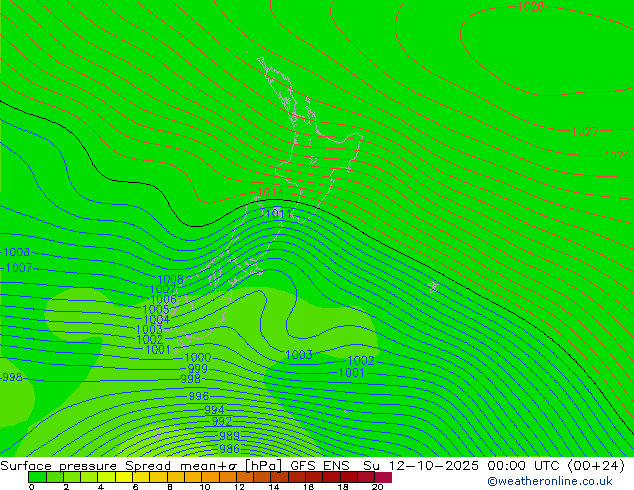
Task: Pick the yellow legend swatch at tick 6
Action: tap(141, 477)
